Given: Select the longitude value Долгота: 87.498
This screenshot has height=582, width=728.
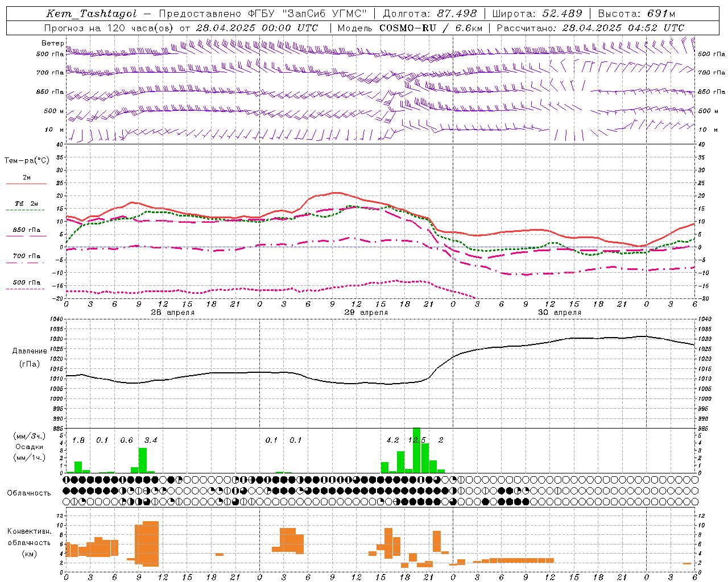Looking at the screenshot, I should pyautogui.click(x=429, y=14).
